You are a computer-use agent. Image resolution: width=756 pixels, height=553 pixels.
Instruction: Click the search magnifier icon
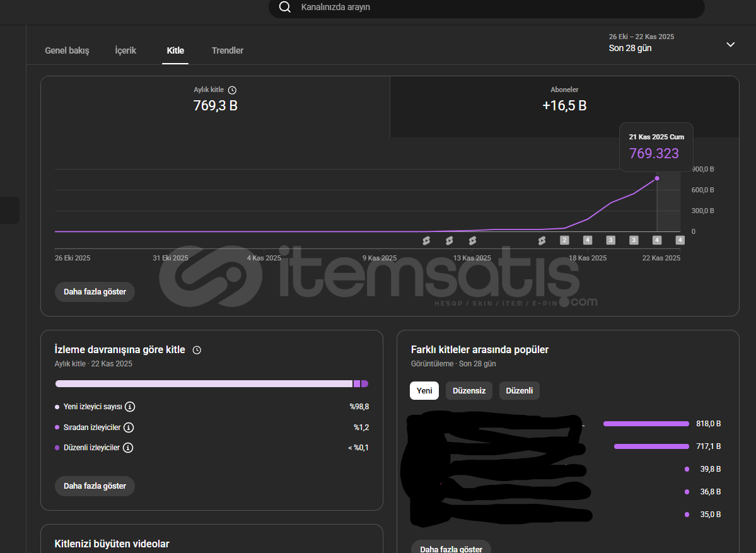(285, 7)
